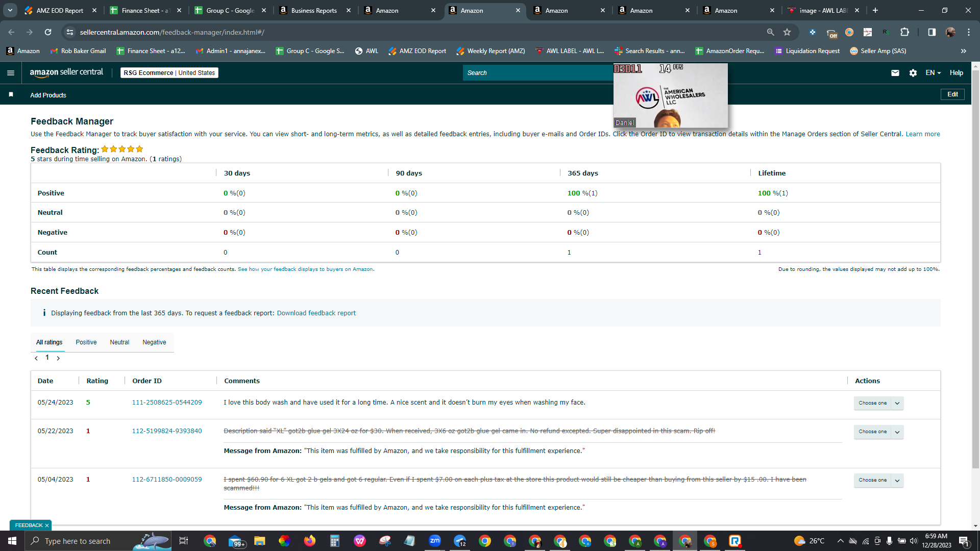This screenshot has height=551, width=980.
Task: Click the Windows taskbar search box
Action: (x=97, y=541)
